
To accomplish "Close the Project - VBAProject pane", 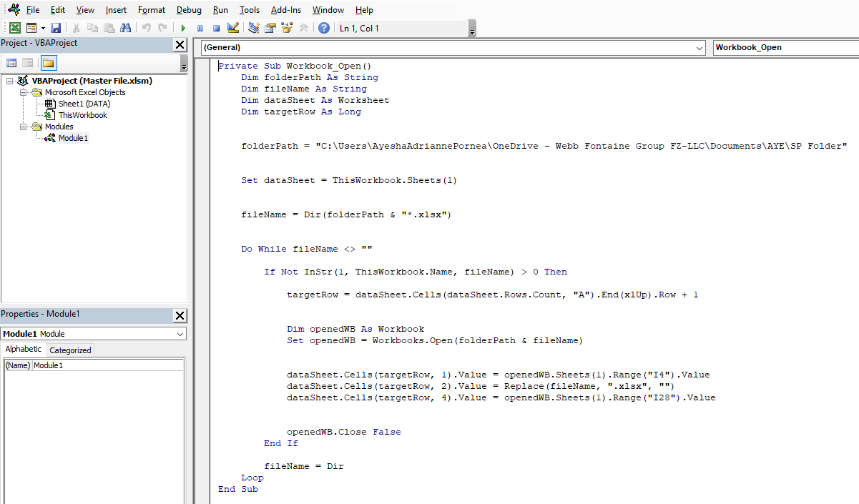I will (x=180, y=45).
